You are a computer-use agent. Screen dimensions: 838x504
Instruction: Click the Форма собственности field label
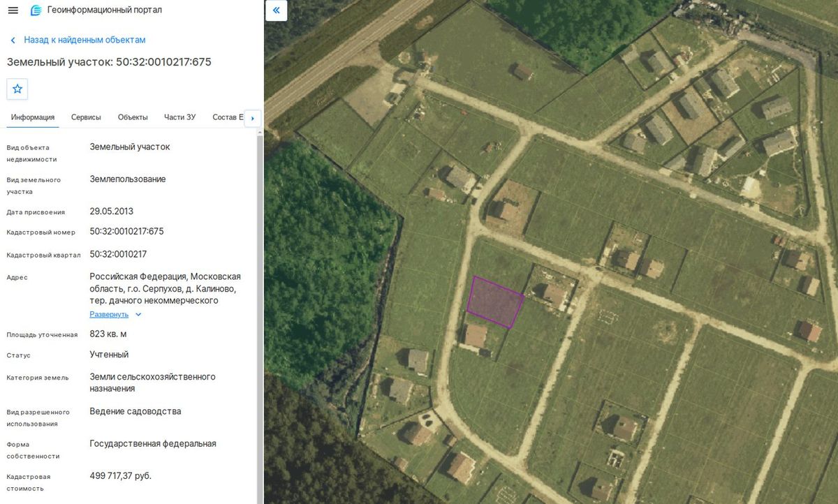33,450
